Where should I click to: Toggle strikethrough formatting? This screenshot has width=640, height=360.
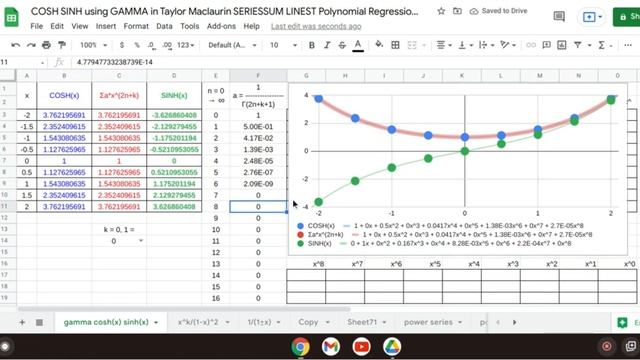tap(342, 45)
